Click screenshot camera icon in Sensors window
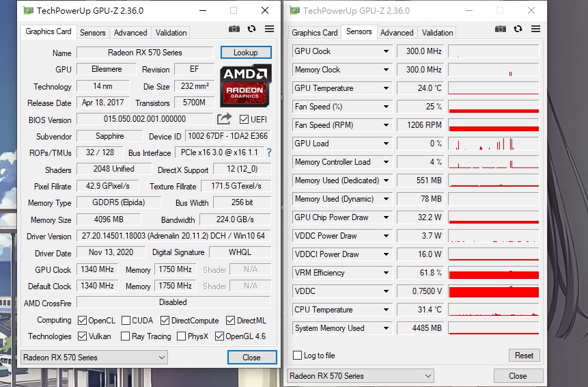Viewport: 588px width, 387px height. [501, 29]
